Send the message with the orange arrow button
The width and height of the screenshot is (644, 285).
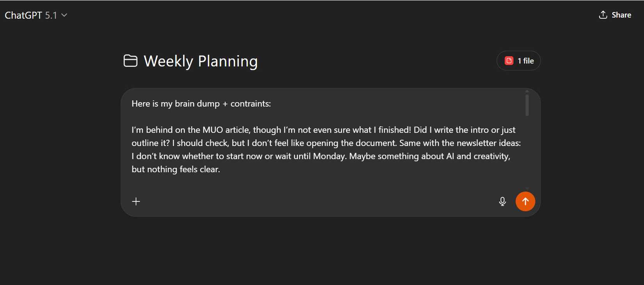(525, 201)
